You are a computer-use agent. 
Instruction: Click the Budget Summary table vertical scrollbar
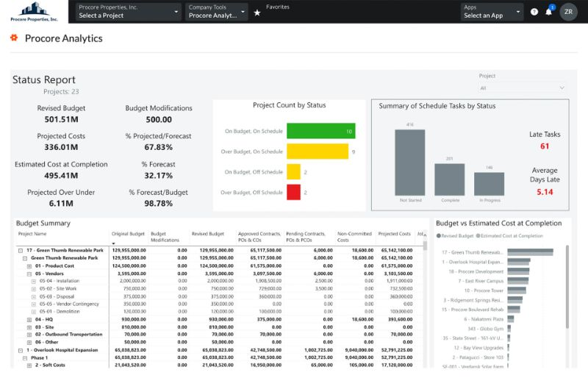coord(425,246)
